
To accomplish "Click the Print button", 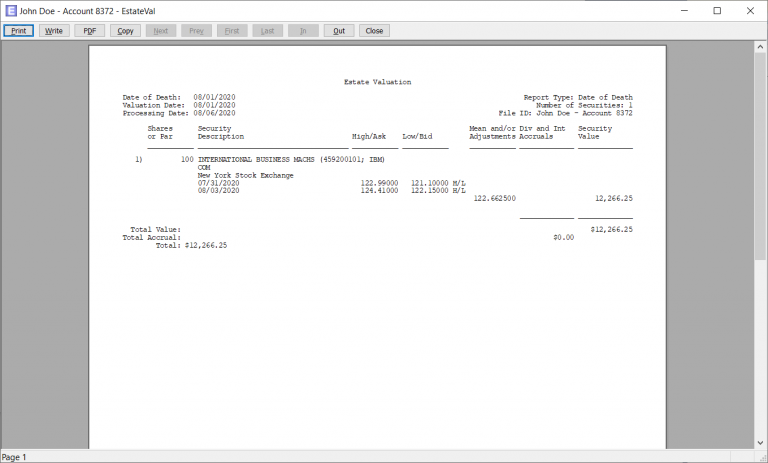I will coord(18,31).
